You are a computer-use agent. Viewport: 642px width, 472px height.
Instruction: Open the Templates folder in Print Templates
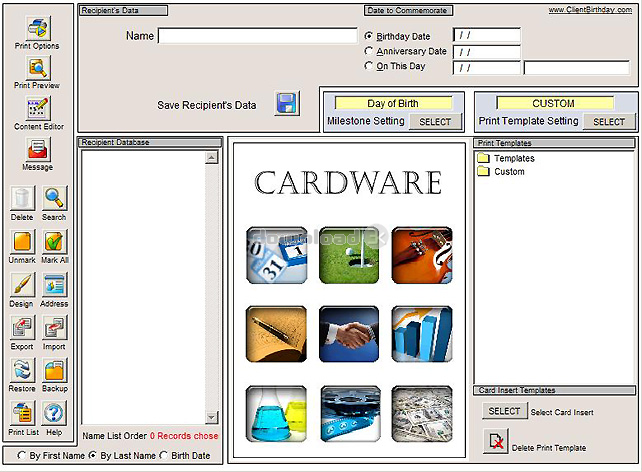(x=506, y=158)
